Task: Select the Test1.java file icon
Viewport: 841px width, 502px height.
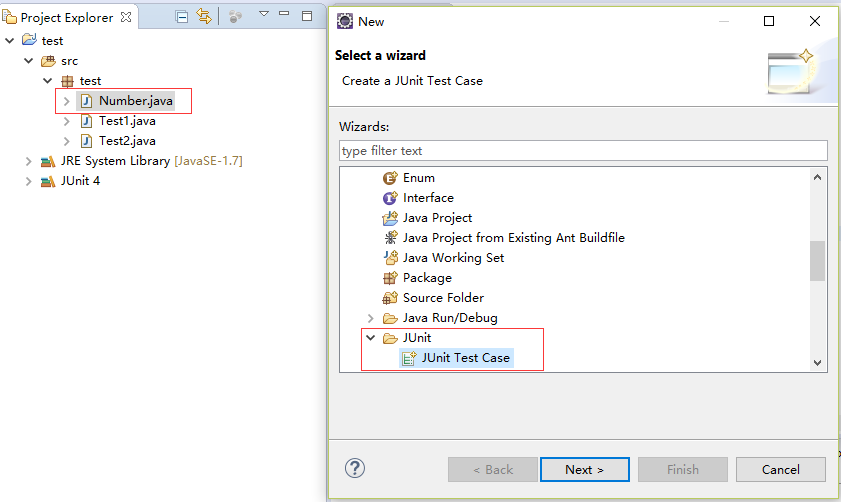Action: pos(86,121)
